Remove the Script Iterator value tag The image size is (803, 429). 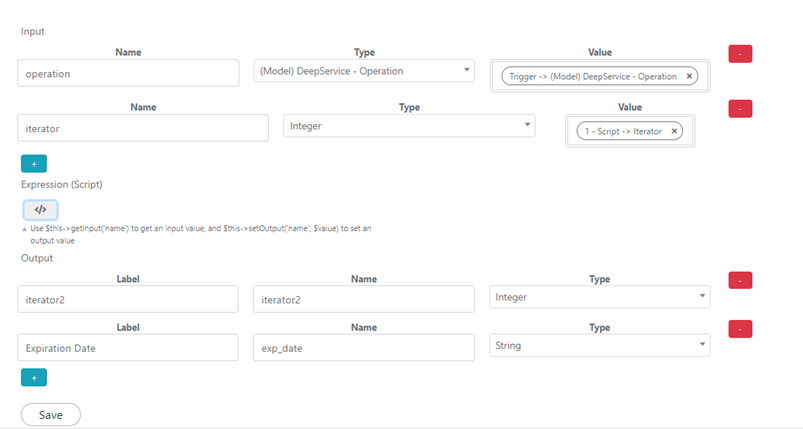(674, 131)
